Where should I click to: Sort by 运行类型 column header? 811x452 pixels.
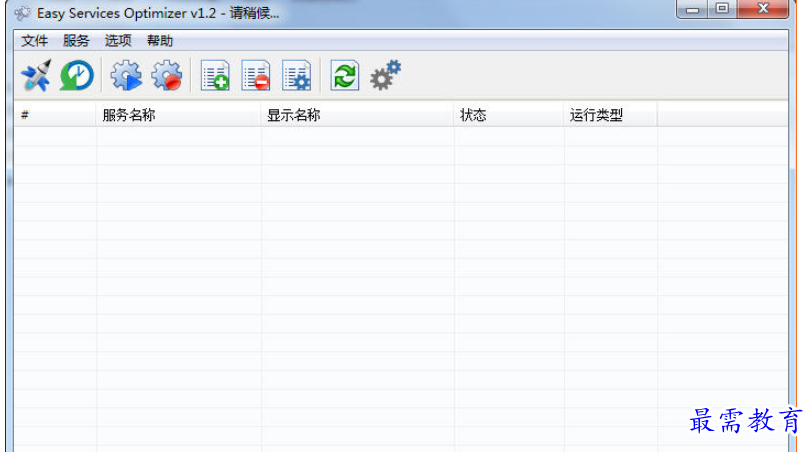(610, 115)
